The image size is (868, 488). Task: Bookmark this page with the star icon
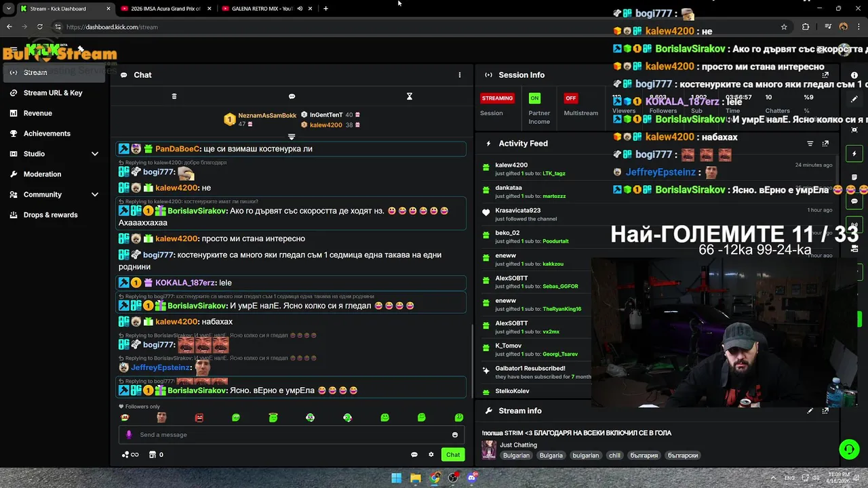[x=784, y=27]
